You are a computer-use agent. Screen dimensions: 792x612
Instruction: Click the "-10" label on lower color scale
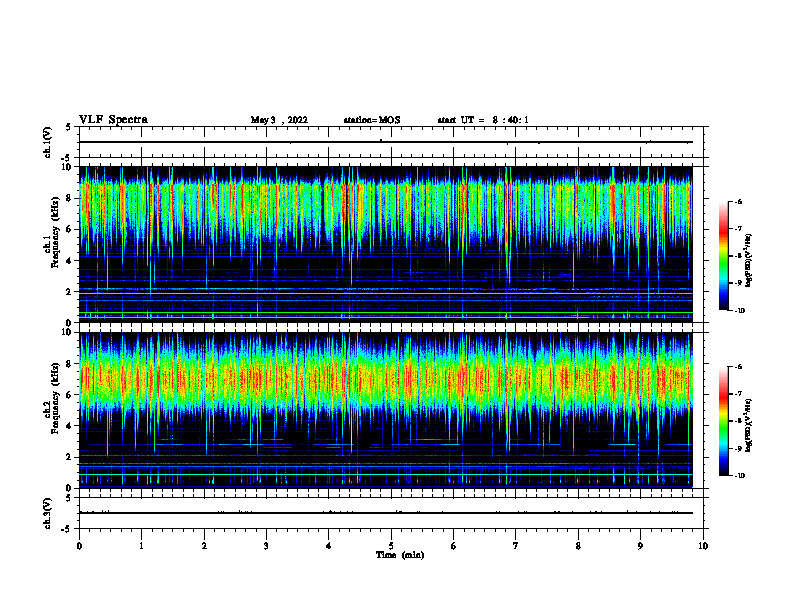[738, 476]
